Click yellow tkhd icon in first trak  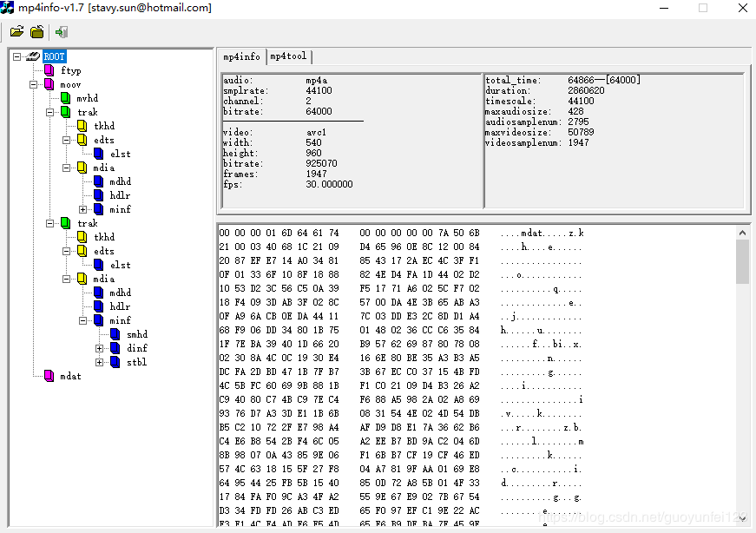pos(82,126)
